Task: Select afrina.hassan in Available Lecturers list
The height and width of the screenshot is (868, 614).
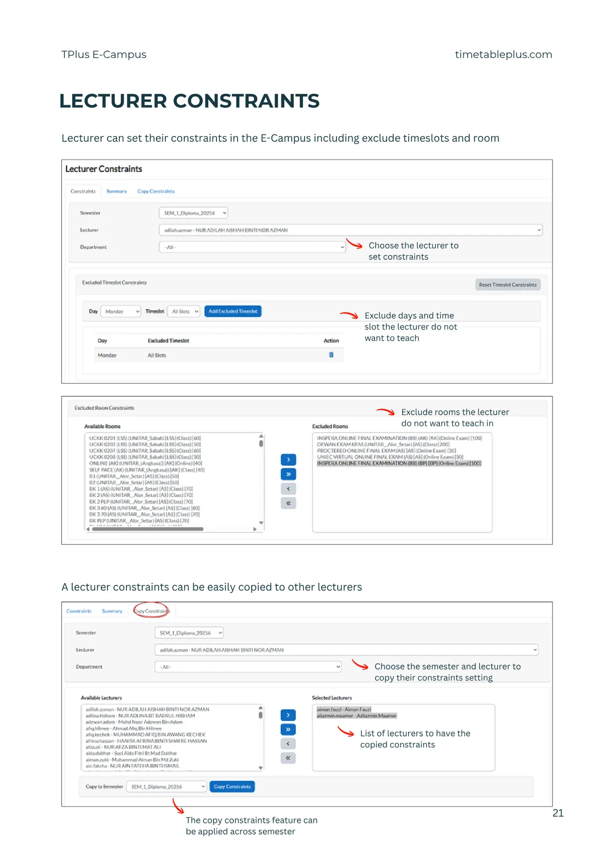Action: (x=146, y=741)
